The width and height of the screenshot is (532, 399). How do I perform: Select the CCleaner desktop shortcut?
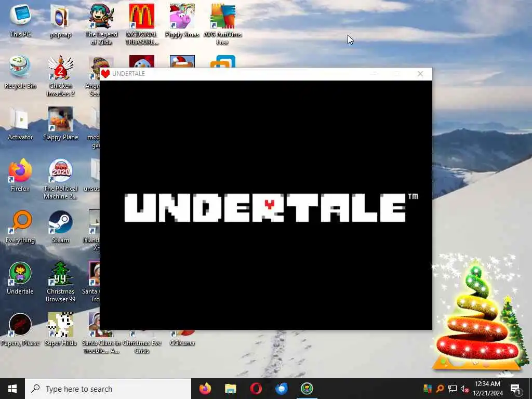tap(182, 339)
